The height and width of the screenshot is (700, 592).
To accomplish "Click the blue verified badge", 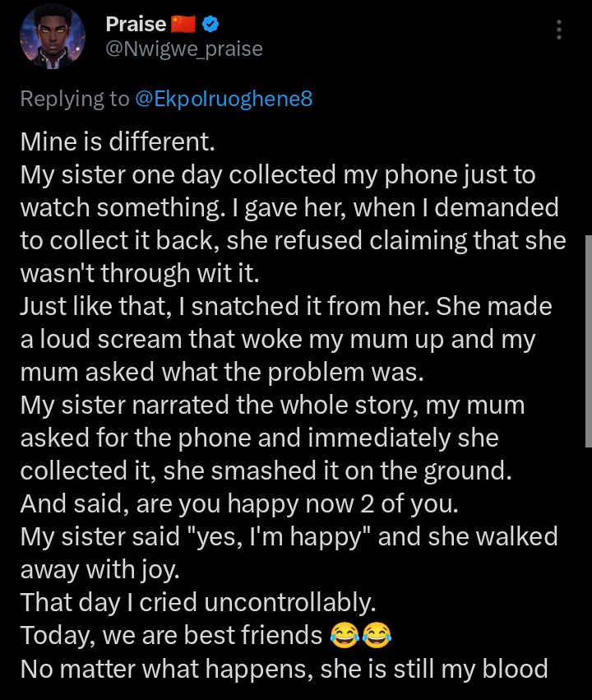I will click(210, 24).
